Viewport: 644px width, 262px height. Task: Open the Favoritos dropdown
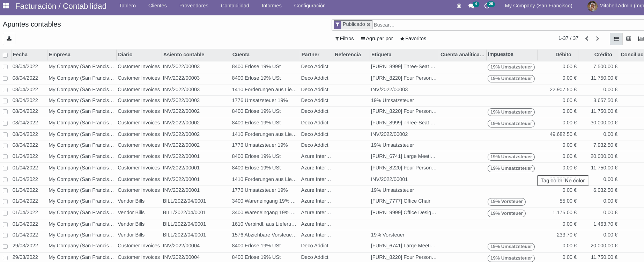413,38
